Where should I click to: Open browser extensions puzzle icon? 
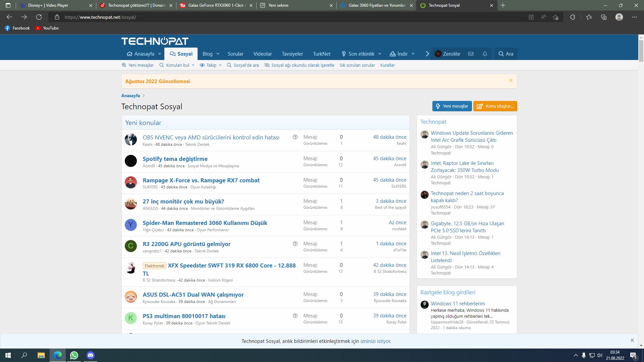(573, 17)
